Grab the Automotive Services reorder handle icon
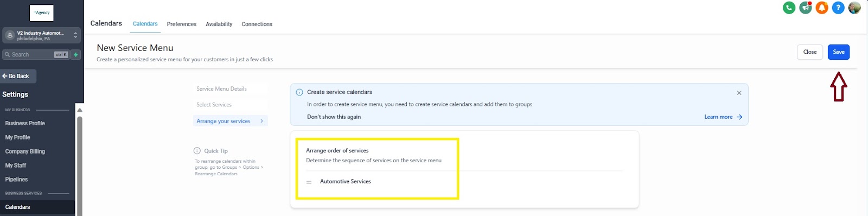This screenshot has width=868, height=216. point(309,182)
